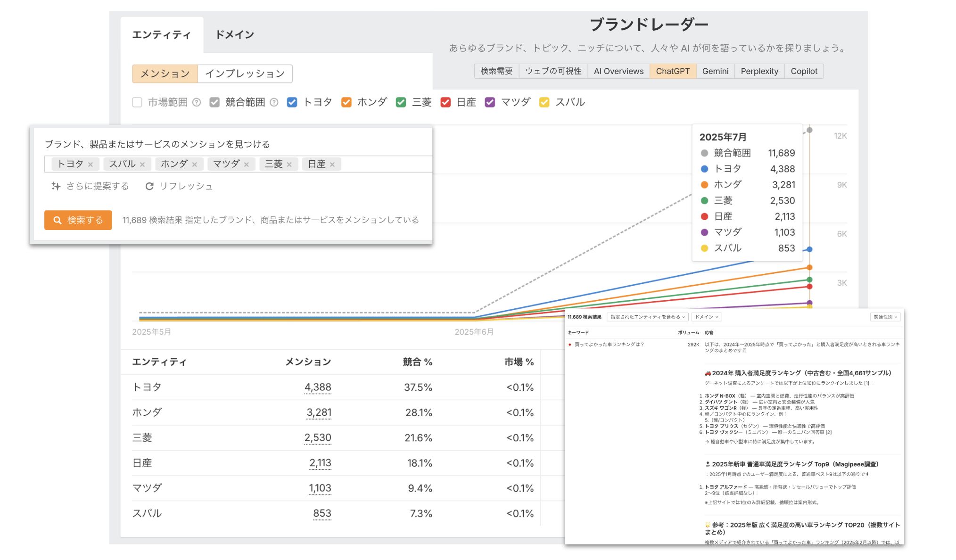The height and width of the screenshot is (560, 956).
Task: Remove the 日産 tag with its x icon
Action: pos(332,165)
